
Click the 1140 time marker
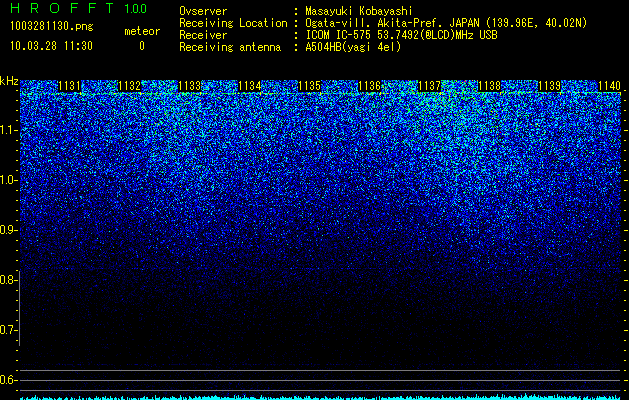click(x=610, y=86)
